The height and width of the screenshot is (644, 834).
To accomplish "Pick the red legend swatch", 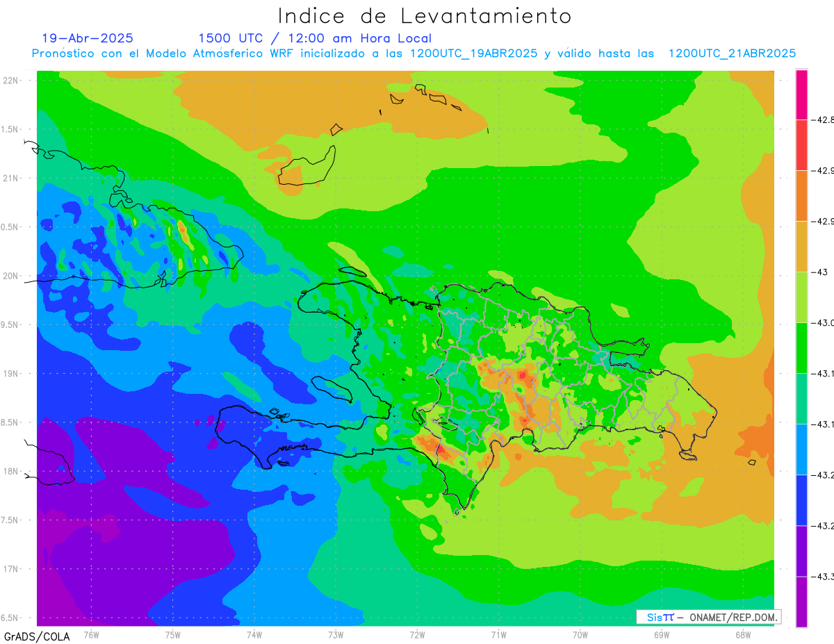I will coord(801,145).
